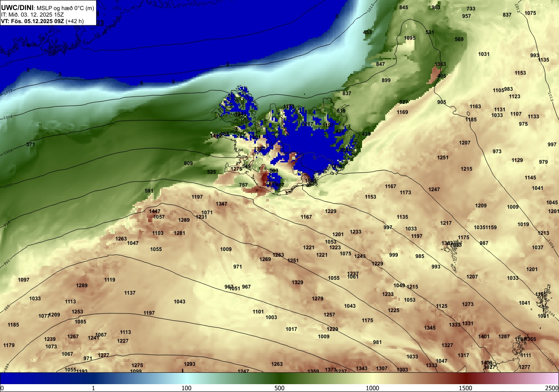
Task: Click the map value 525
Action: point(211,172)
